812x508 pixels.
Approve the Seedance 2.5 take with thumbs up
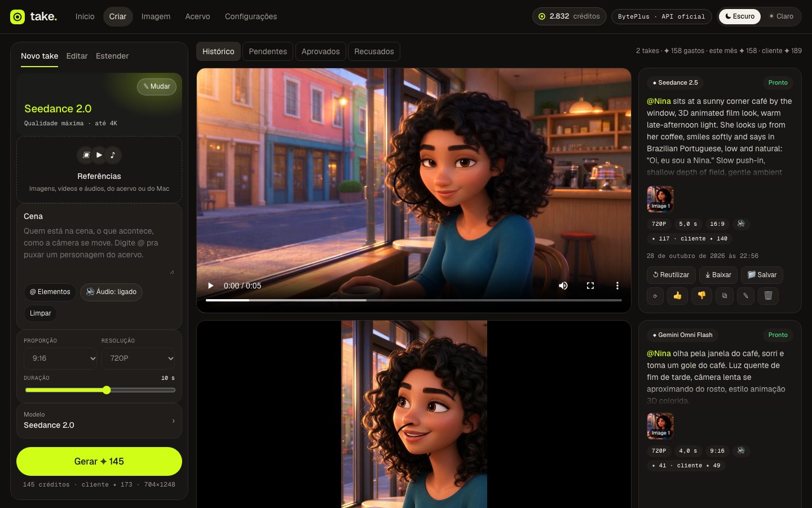[x=677, y=296]
